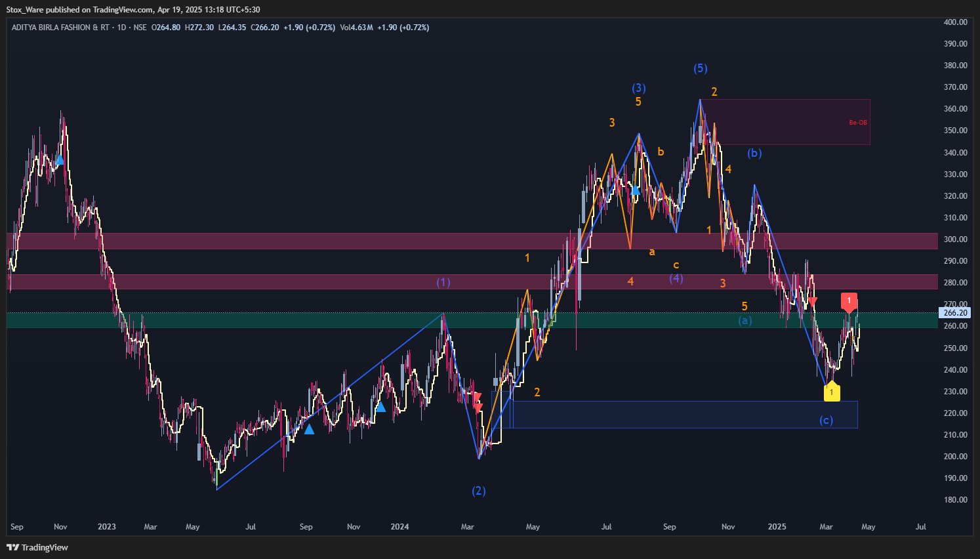This screenshot has height=559, width=980.
Task: Click the 360.00 price axis label
Action: pyautogui.click(x=955, y=109)
